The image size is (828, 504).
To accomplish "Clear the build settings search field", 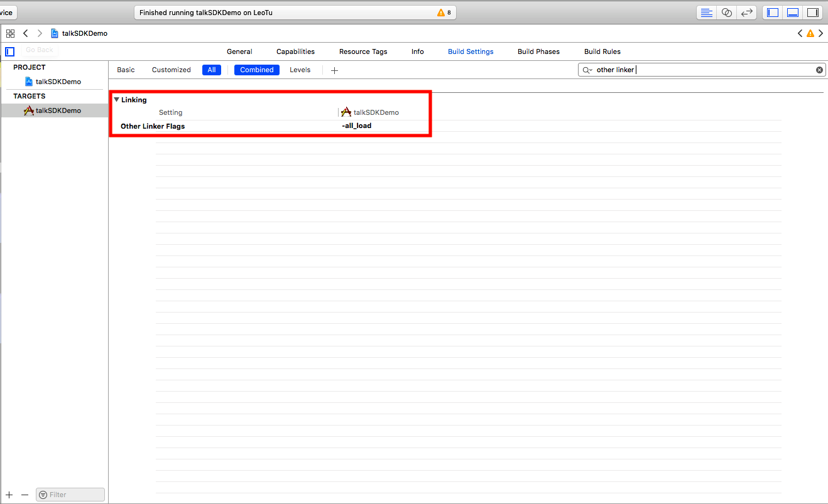I will (819, 70).
